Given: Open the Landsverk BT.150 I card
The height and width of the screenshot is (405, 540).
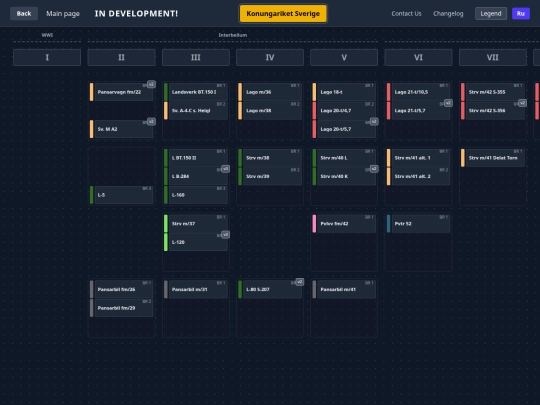Looking at the screenshot, I should 196,92.
